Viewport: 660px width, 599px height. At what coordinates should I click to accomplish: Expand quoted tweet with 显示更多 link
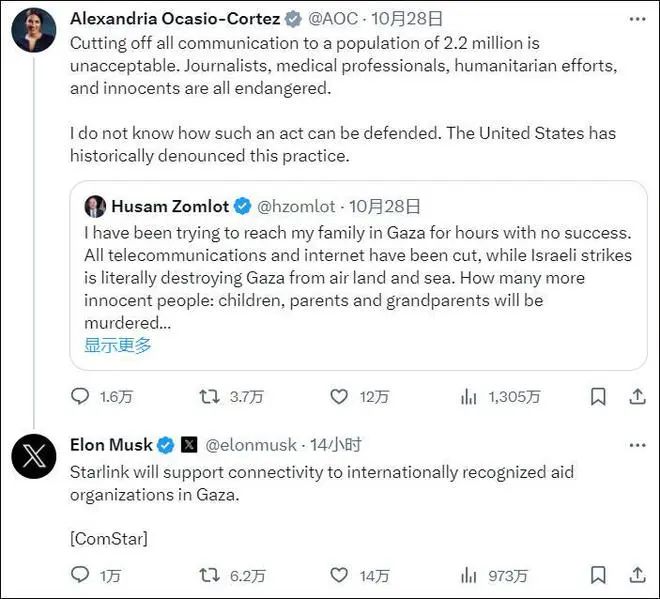pos(117,345)
